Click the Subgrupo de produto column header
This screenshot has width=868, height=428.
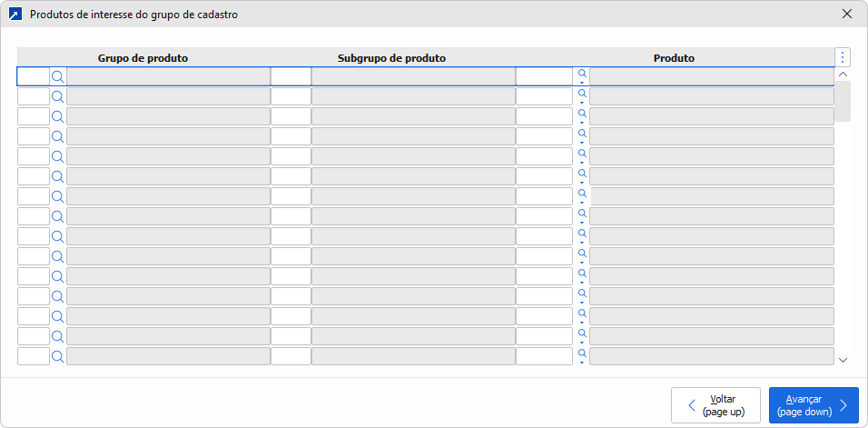click(x=392, y=57)
